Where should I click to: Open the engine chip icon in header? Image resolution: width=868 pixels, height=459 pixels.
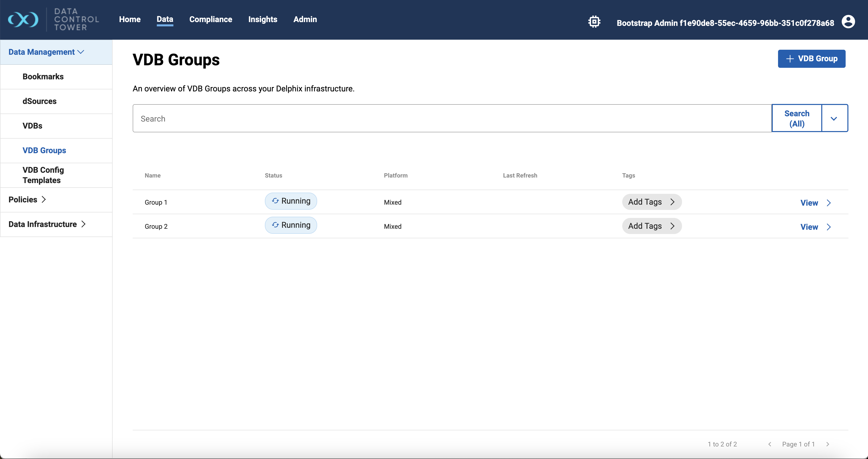(594, 22)
